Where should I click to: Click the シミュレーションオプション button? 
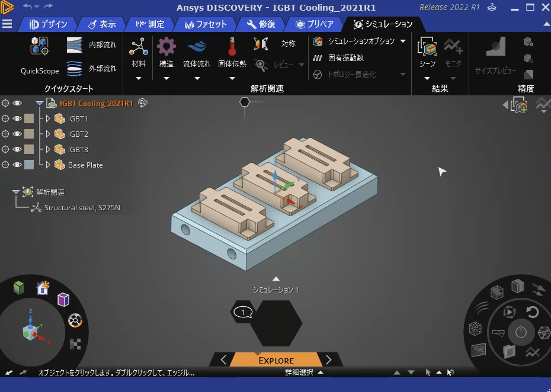(x=354, y=41)
